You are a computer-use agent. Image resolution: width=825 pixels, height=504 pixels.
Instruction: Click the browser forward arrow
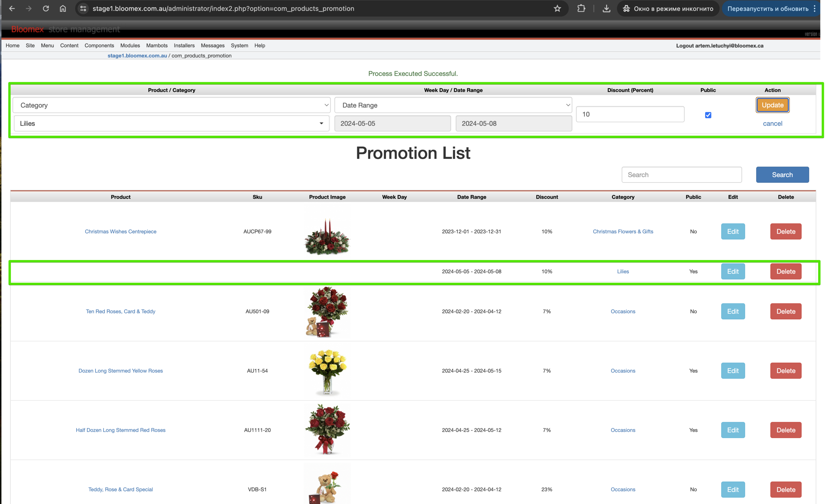[x=29, y=9]
